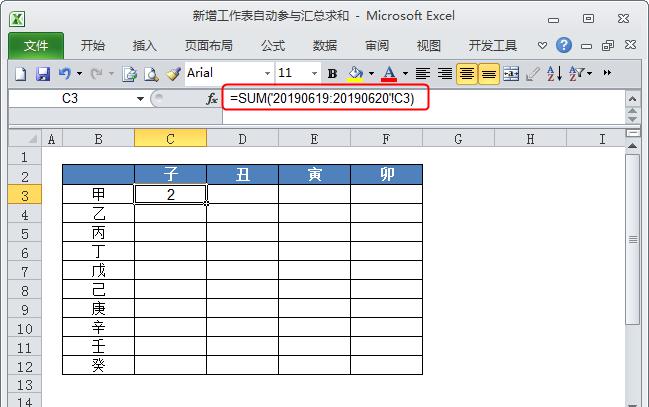Open the 视图 View tab
This screenshot has width=649, height=407.
tap(428, 45)
